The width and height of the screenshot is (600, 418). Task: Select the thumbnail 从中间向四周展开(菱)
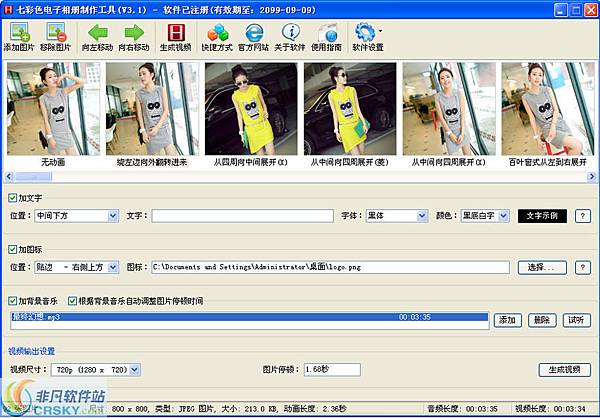pyautogui.click(x=350, y=109)
